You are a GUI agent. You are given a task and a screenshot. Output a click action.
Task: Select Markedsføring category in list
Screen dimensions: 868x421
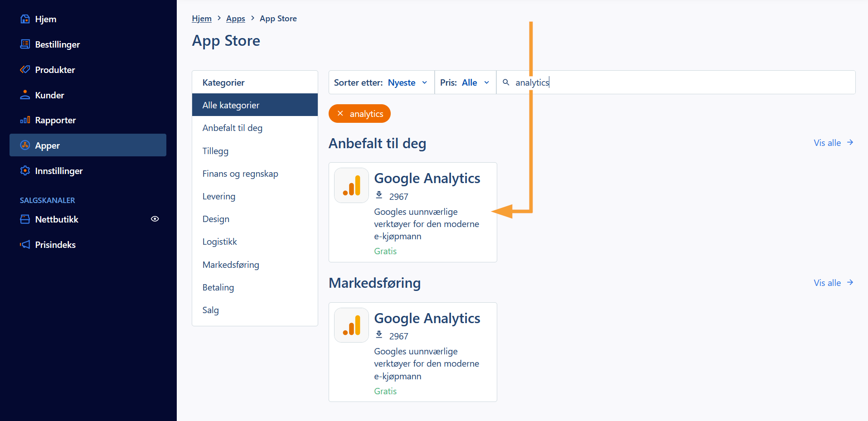coord(255,265)
